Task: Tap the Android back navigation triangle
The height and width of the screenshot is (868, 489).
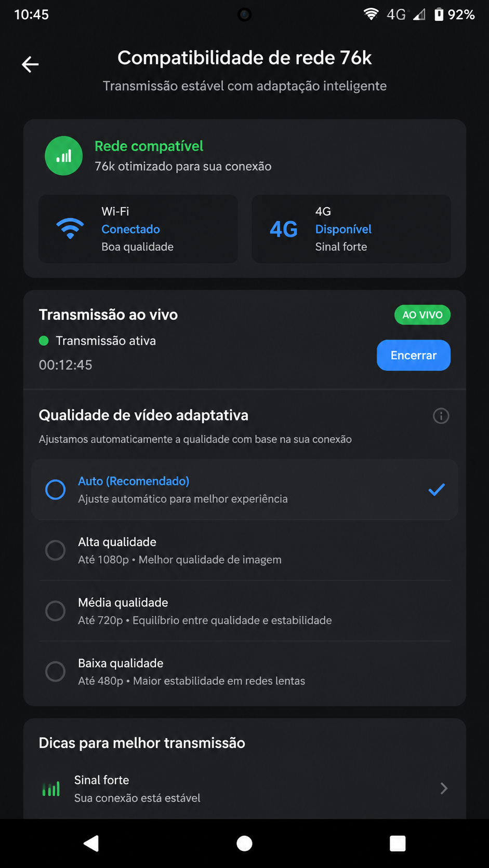Action: click(91, 844)
